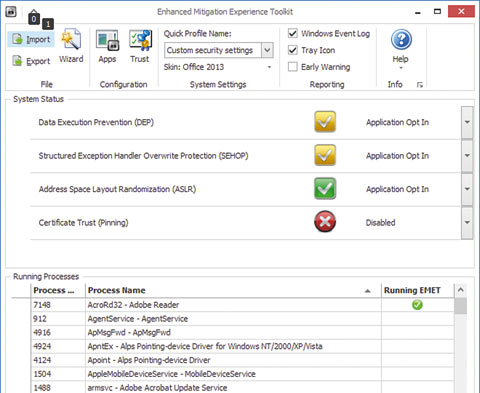The image size is (480, 393).
Task: Uncheck the Tray Icon checkbox
Action: 293,50
